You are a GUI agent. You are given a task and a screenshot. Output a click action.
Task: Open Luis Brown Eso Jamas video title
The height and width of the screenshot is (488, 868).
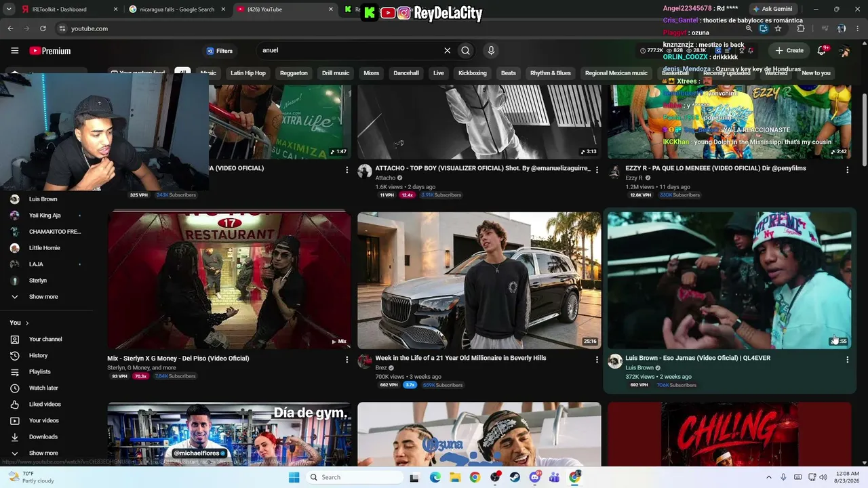point(698,358)
